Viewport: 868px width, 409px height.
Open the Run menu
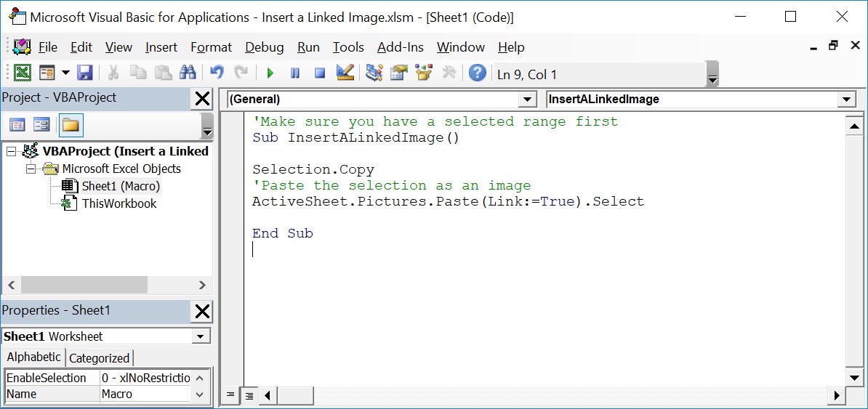[308, 48]
